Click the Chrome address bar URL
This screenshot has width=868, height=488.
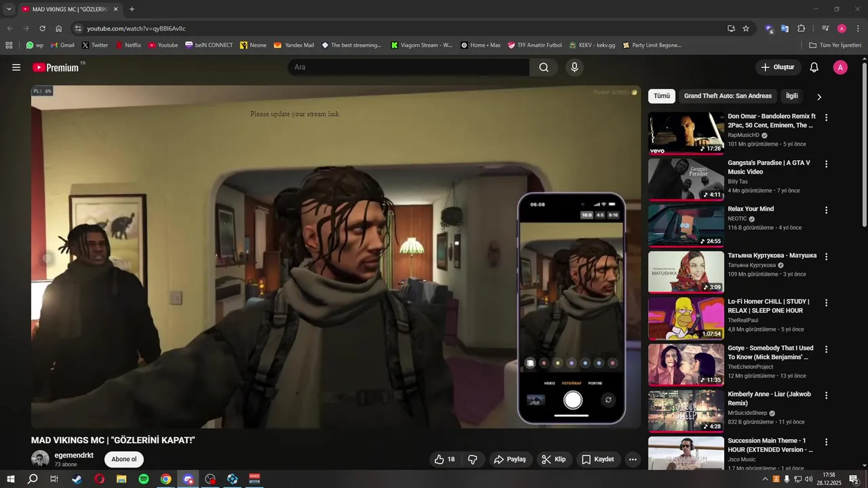[136, 28]
